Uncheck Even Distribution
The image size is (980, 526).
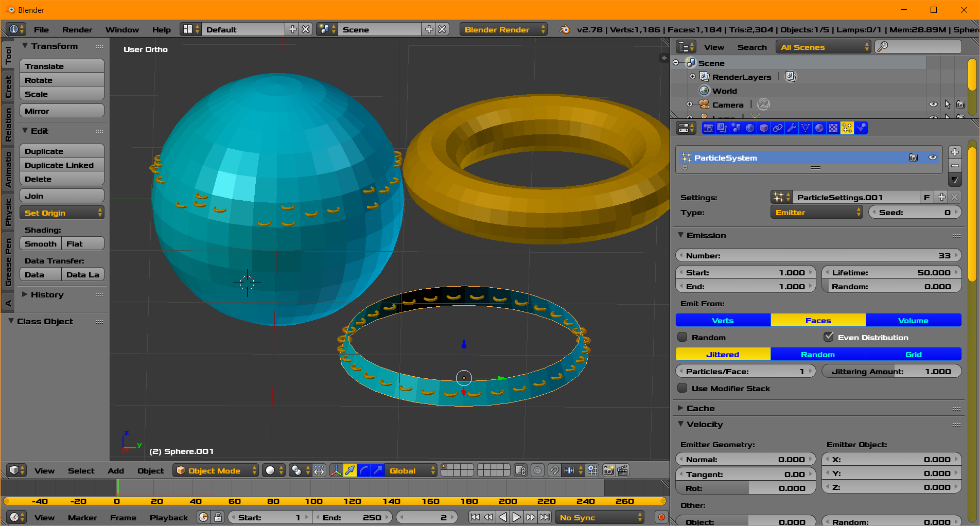tap(828, 337)
